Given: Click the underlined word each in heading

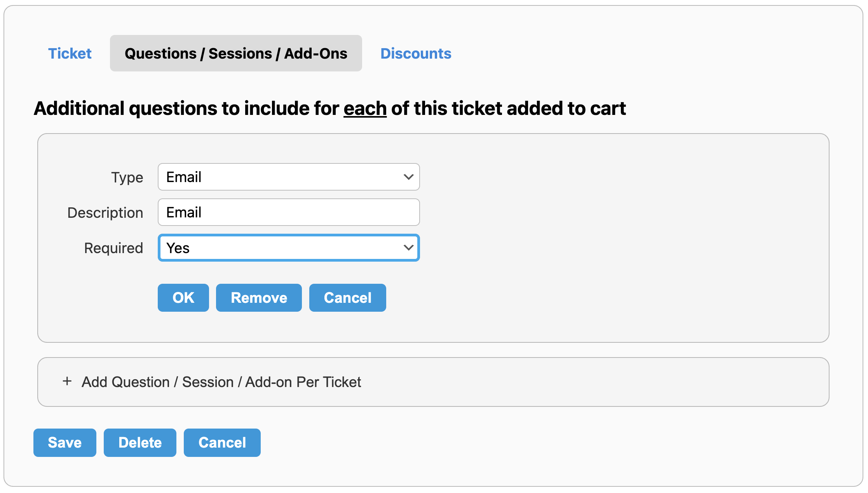Looking at the screenshot, I should pos(365,108).
